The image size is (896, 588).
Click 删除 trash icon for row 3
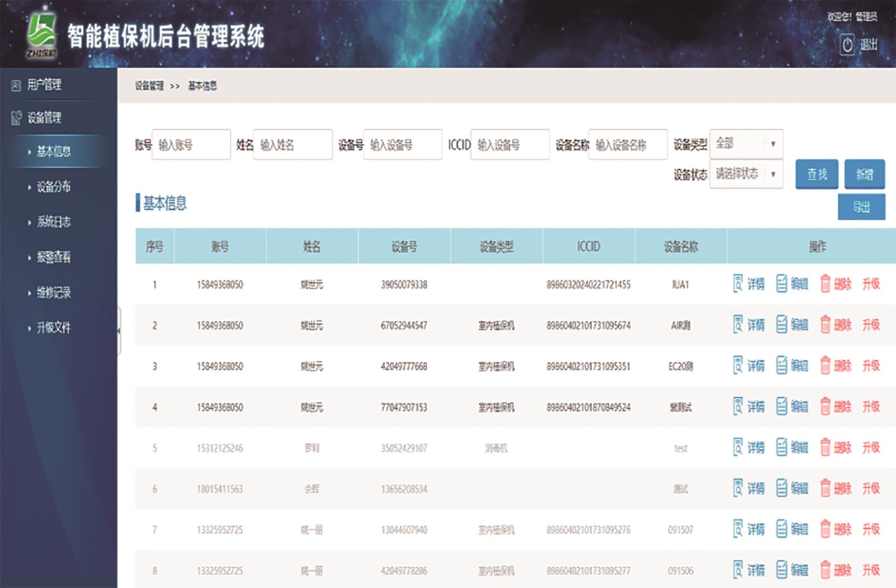click(x=825, y=366)
